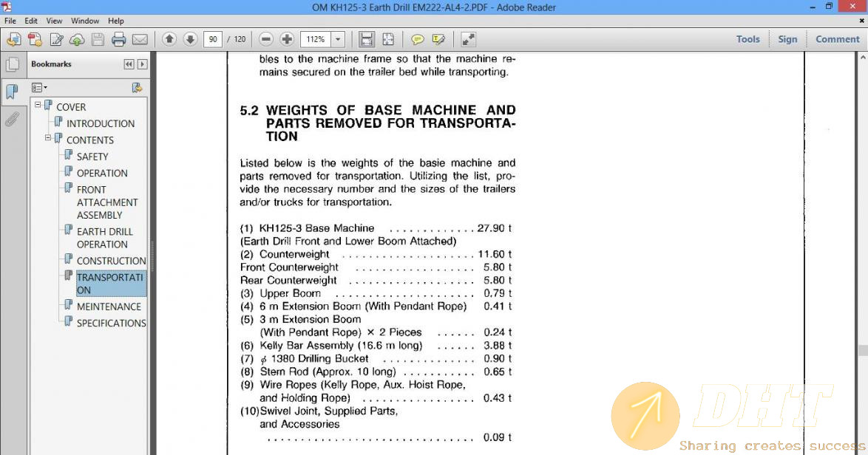Restore down the Adobe Reader window
Screen dimensions: 868x455
point(829,7)
